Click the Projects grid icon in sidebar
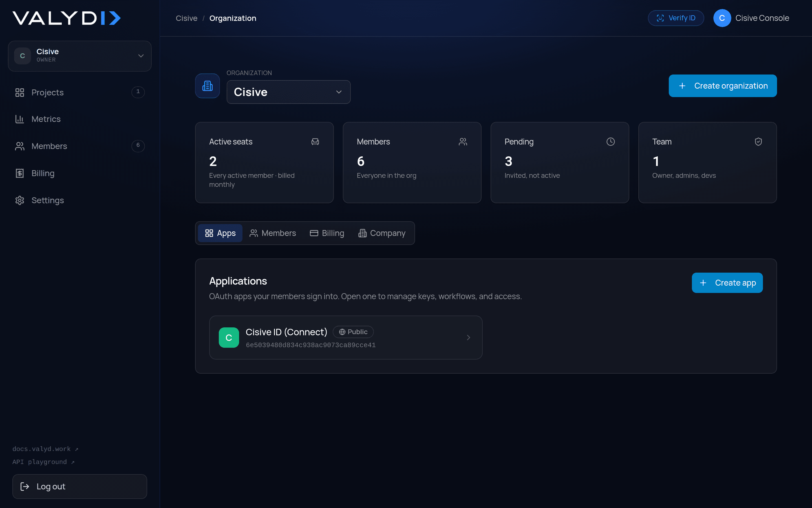The width and height of the screenshot is (812, 508). tap(20, 92)
